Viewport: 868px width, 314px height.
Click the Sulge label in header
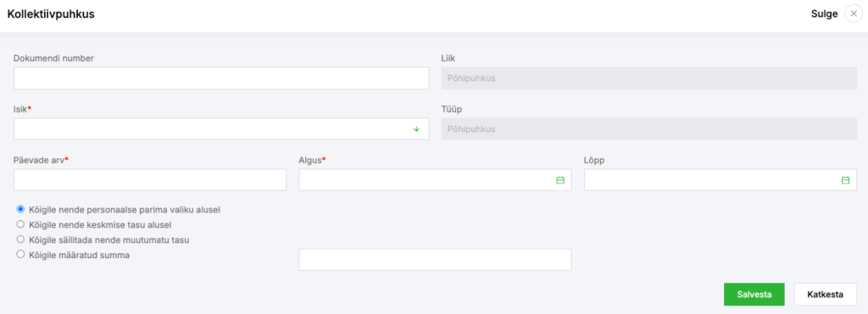click(824, 14)
